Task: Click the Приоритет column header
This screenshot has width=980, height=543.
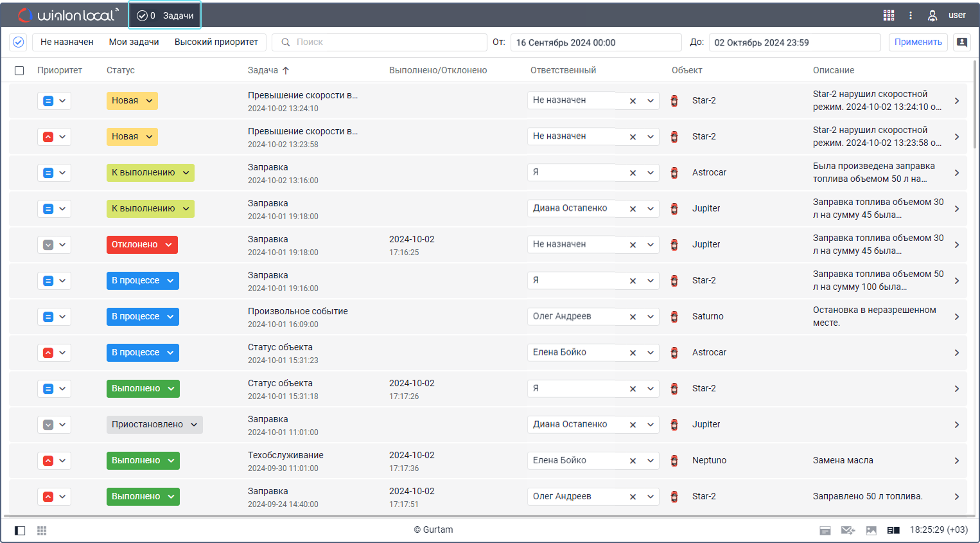Action: pyautogui.click(x=60, y=70)
